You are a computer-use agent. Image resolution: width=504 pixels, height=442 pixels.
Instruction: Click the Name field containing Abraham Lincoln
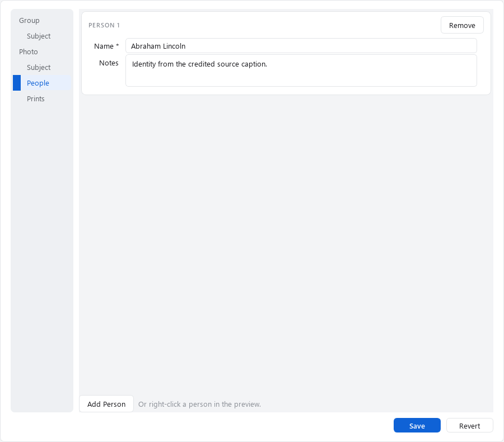click(x=301, y=46)
